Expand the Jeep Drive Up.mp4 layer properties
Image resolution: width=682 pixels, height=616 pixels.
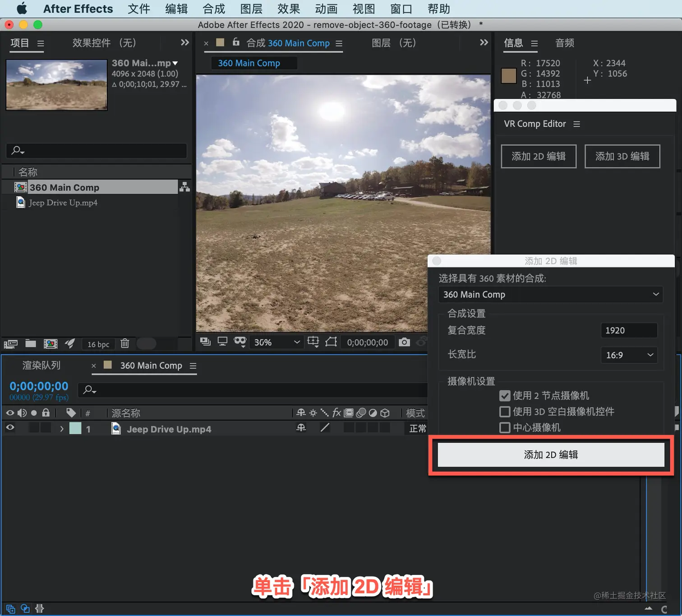tap(62, 429)
